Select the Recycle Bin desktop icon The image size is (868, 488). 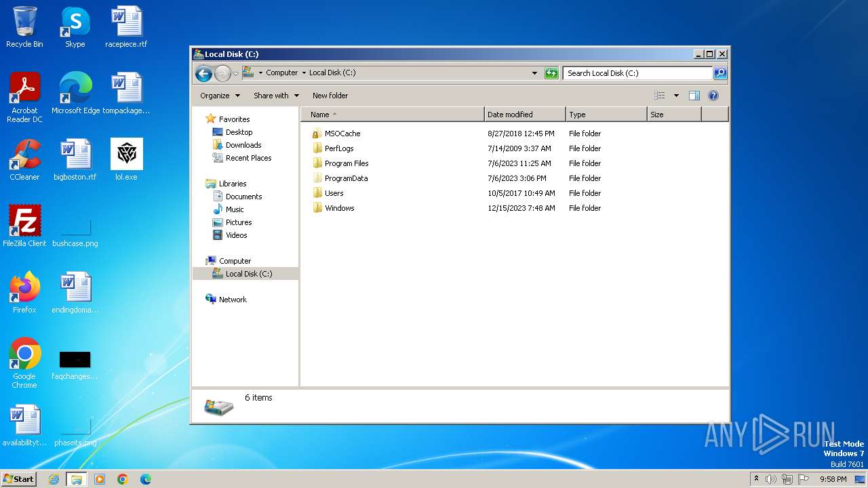coord(24,28)
